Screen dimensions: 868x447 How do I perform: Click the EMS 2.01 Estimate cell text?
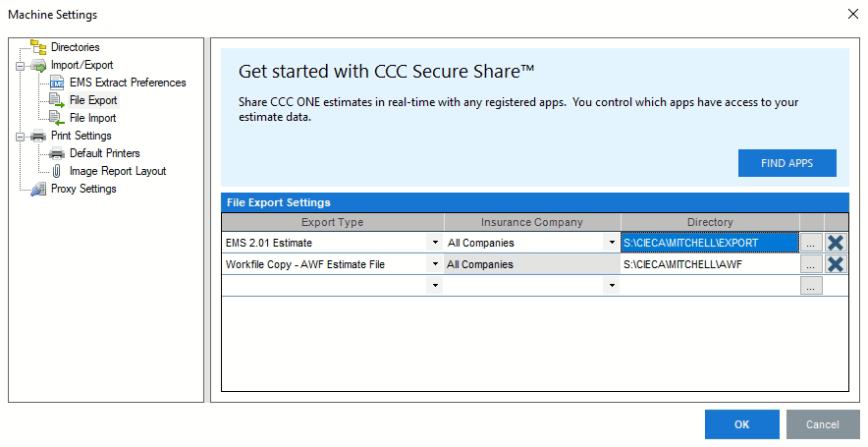[x=269, y=243]
